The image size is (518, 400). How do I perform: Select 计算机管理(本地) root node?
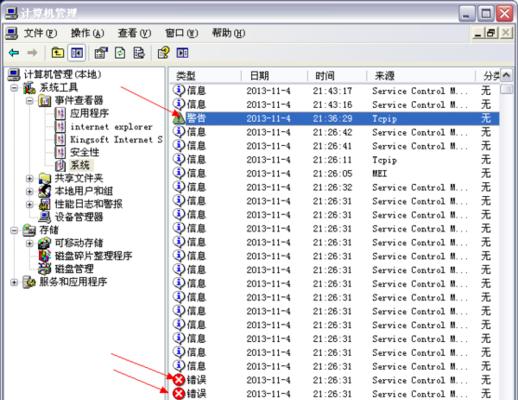[62, 74]
